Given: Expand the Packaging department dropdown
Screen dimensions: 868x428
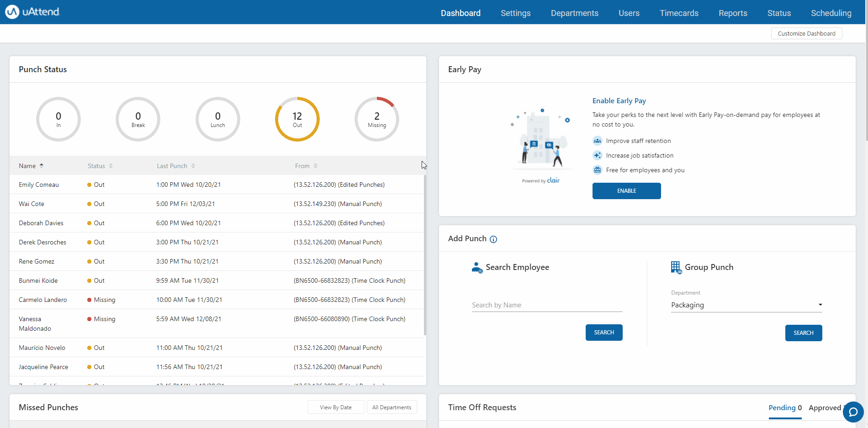Looking at the screenshot, I should (746, 305).
